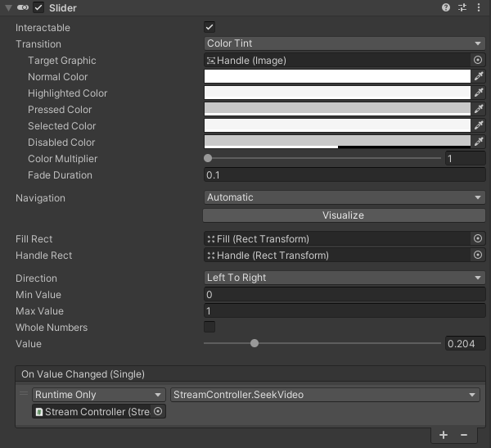Toggle the Interactable checkbox
This screenshot has height=448, width=491.
[209, 27]
